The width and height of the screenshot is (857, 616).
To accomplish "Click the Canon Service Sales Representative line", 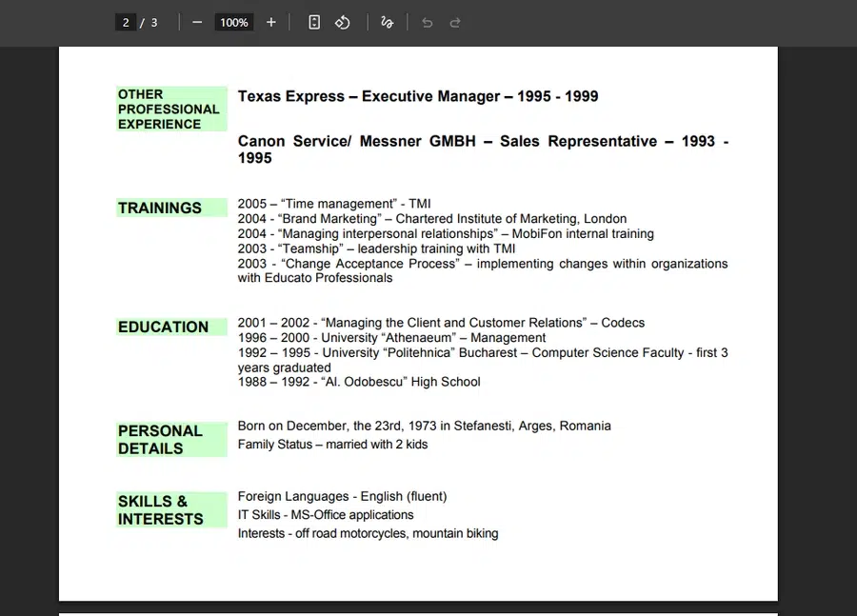I will pyautogui.click(x=483, y=149).
